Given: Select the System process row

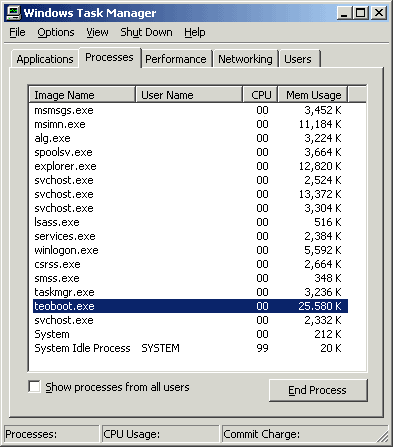Looking at the screenshot, I should coord(190,334).
